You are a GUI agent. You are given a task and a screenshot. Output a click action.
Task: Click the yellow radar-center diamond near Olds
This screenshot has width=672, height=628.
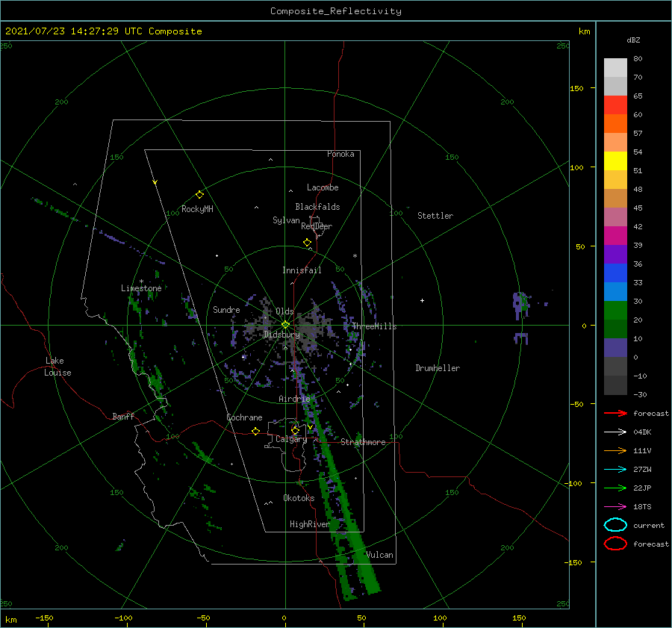click(x=285, y=325)
